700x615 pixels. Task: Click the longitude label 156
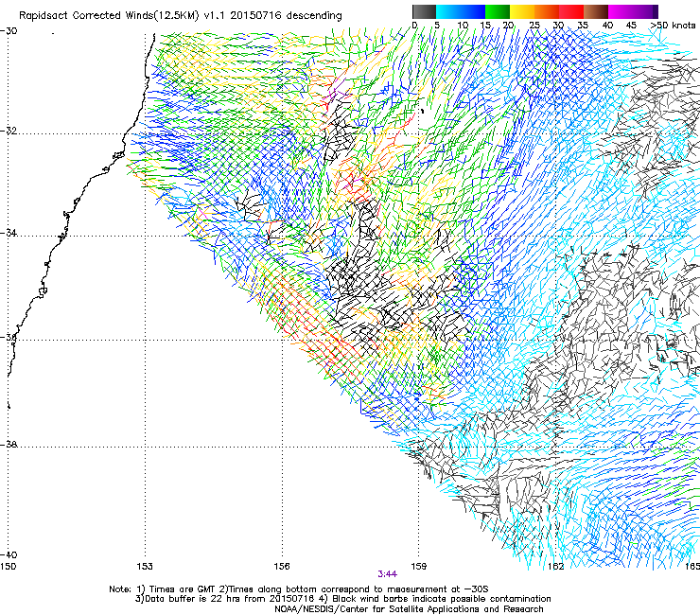coord(282,567)
